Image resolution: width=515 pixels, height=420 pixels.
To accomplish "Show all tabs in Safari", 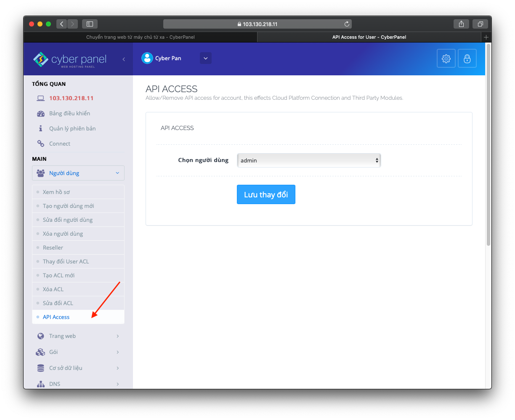I will click(480, 24).
